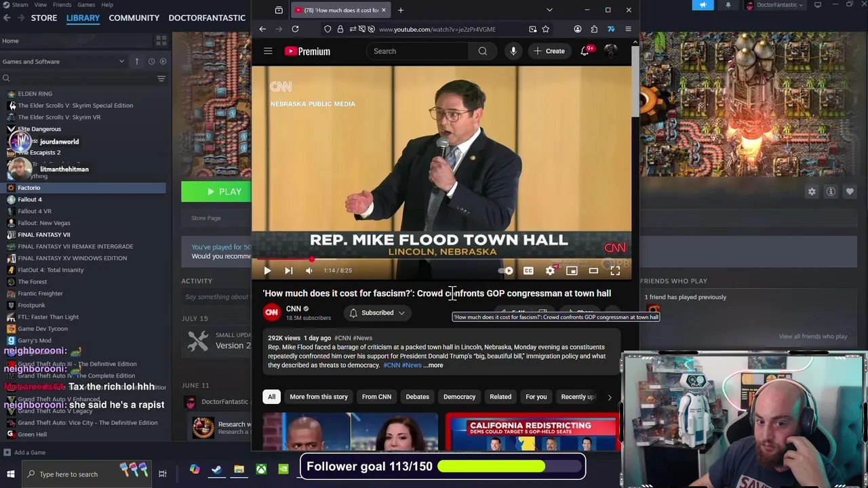
Task: Focus the YouTube search box
Action: (x=417, y=51)
